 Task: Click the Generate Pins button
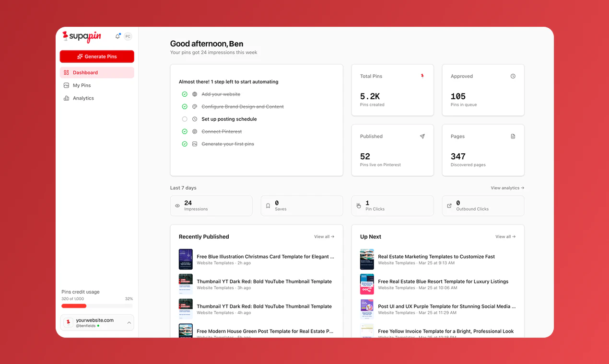pyautogui.click(x=97, y=57)
